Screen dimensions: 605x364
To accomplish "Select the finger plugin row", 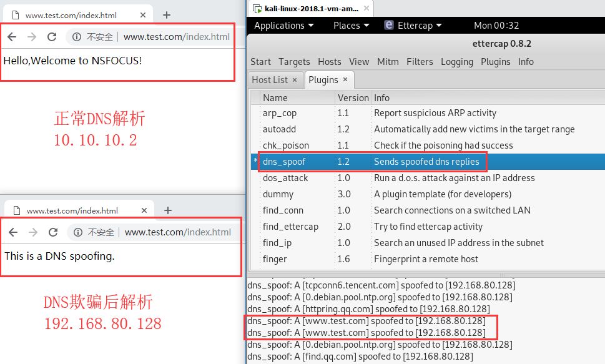I will click(x=428, y=259).
